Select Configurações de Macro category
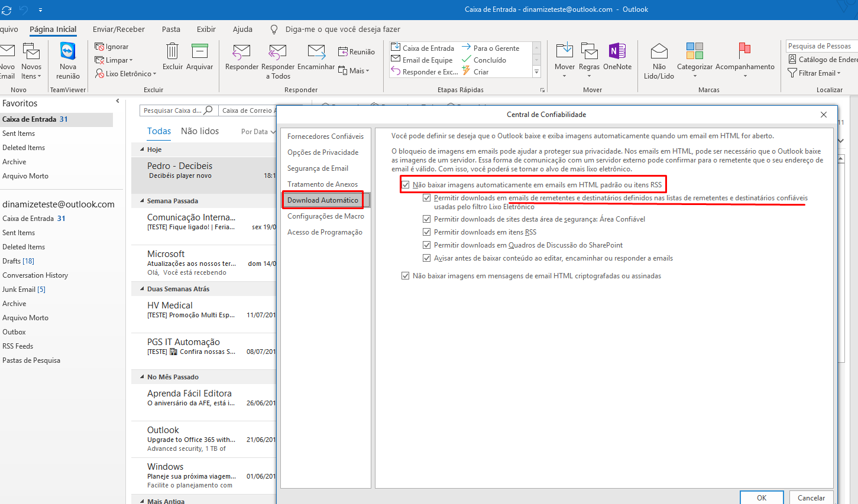858x504 pixels. coord(326,216)
